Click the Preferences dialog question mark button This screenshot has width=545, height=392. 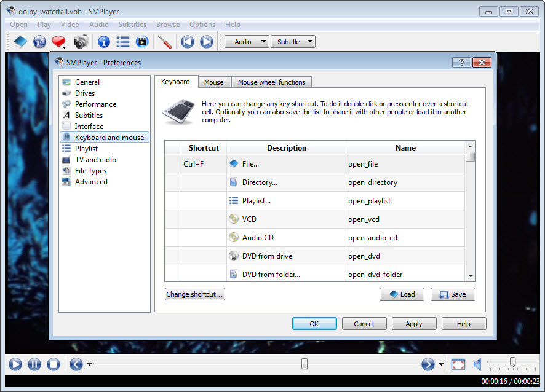(461, 63)
